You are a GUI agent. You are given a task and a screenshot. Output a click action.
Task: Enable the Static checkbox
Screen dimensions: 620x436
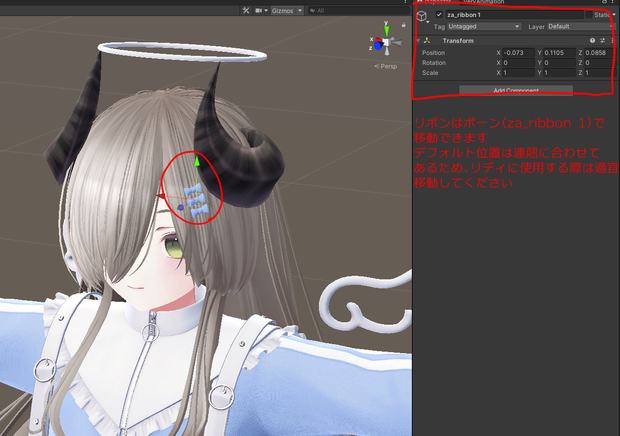589,15
